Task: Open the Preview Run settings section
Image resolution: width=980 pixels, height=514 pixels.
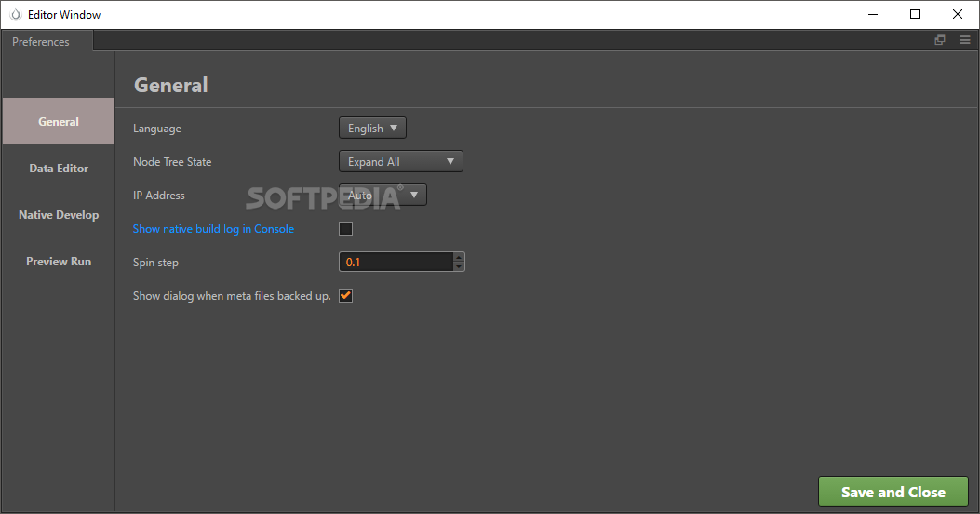Action: 59,262
